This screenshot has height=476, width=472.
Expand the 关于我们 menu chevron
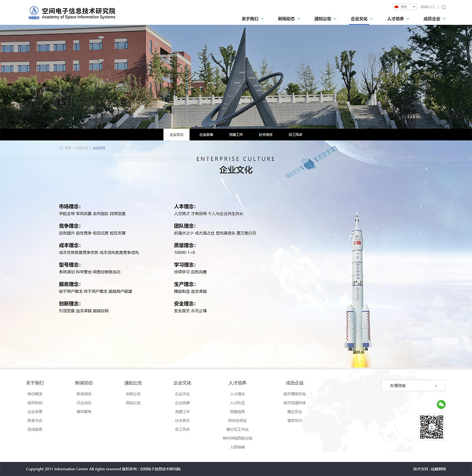tap(262, 19)
